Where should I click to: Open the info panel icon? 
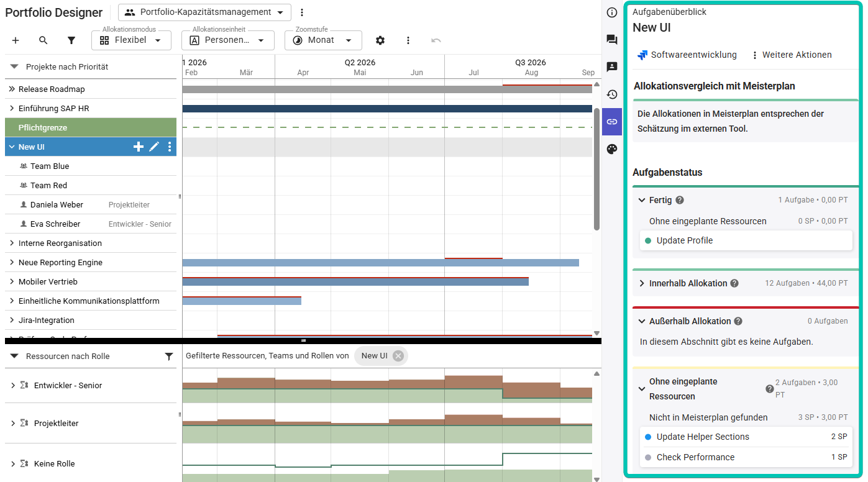click(x=612, y=12)
